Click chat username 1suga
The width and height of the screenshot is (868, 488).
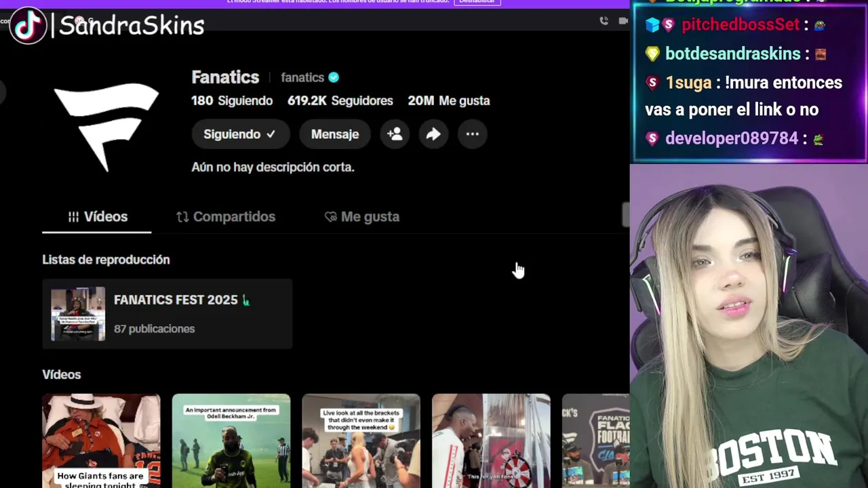[688, 83]
